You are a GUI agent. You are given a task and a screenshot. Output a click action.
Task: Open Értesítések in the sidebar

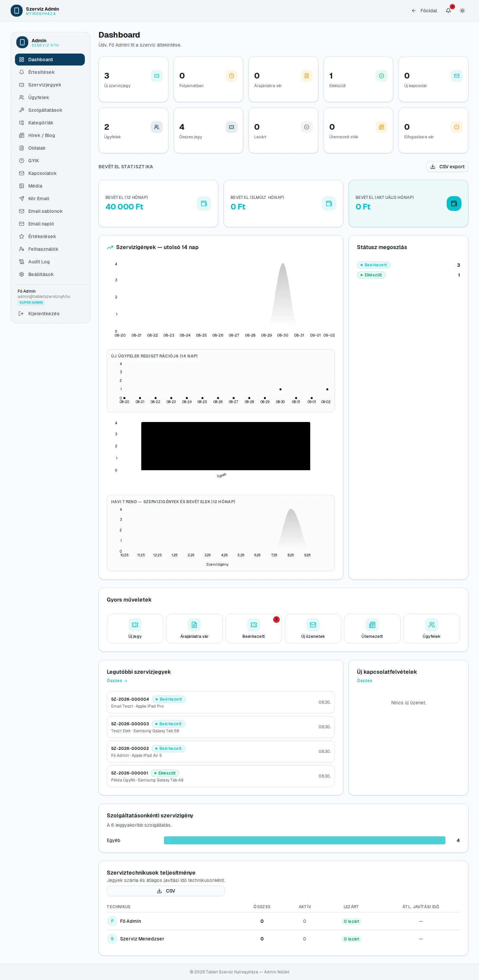tap(50, 72)
